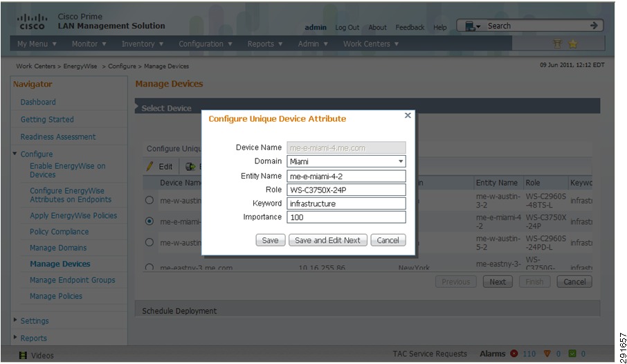This screenshot has width=627, height=364.
Task: Select the me-e-miami row radio button
Action: [x=149, y=221]
